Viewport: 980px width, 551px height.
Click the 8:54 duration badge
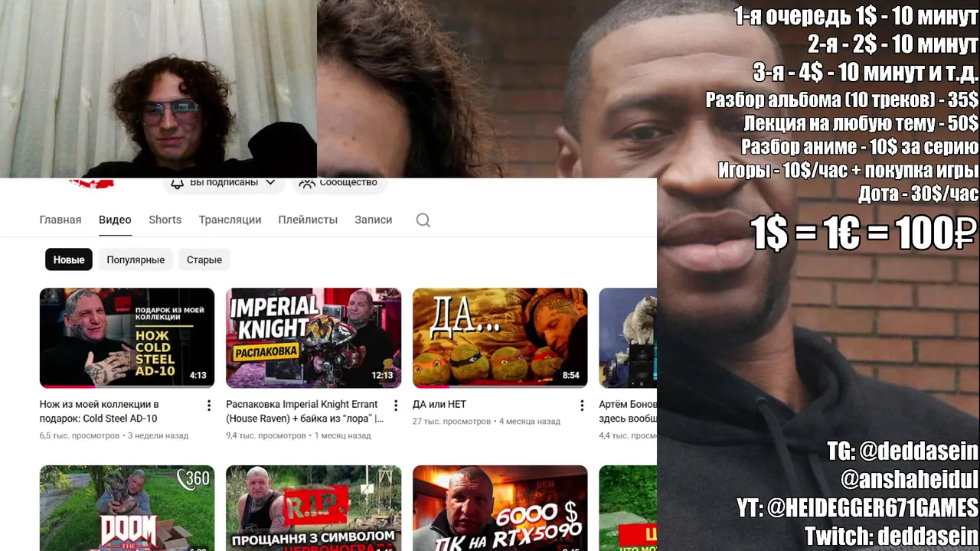point(571,375)
